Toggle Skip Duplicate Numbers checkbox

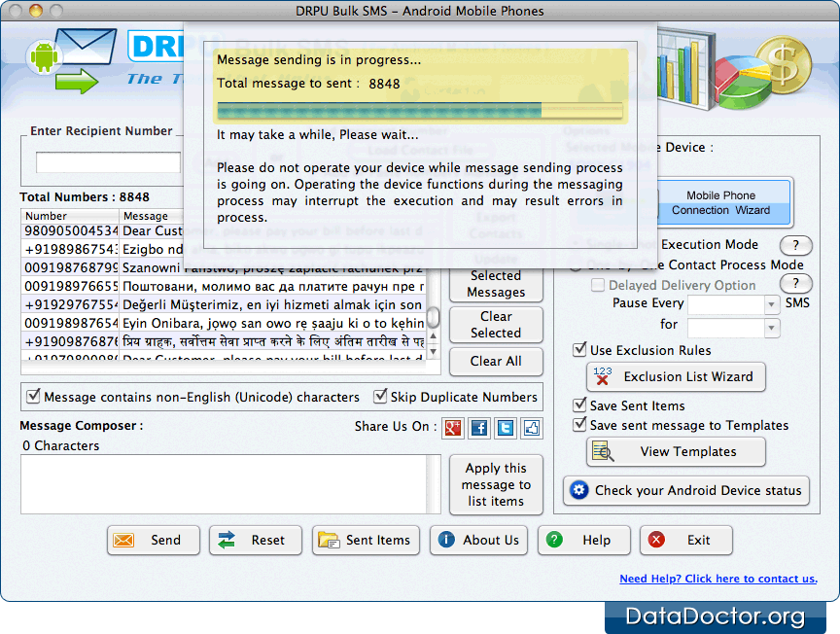click(380, 396)
